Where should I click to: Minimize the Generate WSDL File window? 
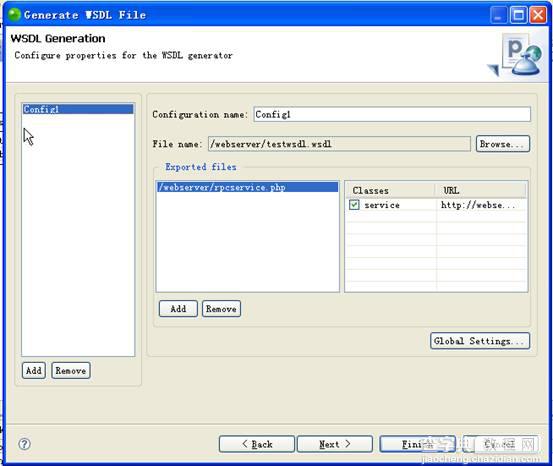[498, 15]
